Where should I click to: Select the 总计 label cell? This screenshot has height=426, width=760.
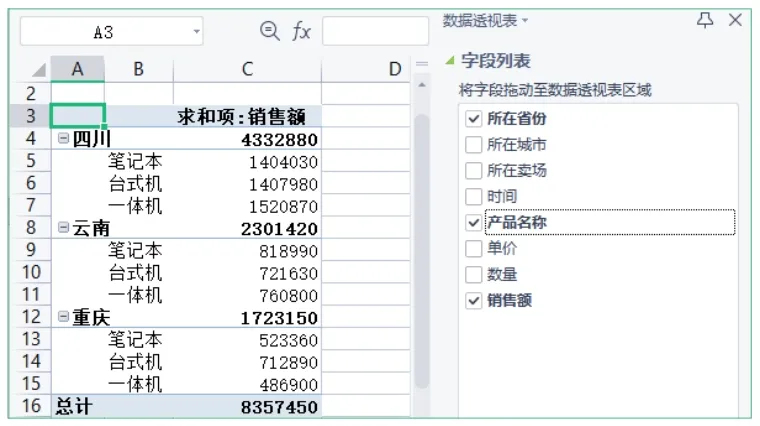click(x=74, y=406)
